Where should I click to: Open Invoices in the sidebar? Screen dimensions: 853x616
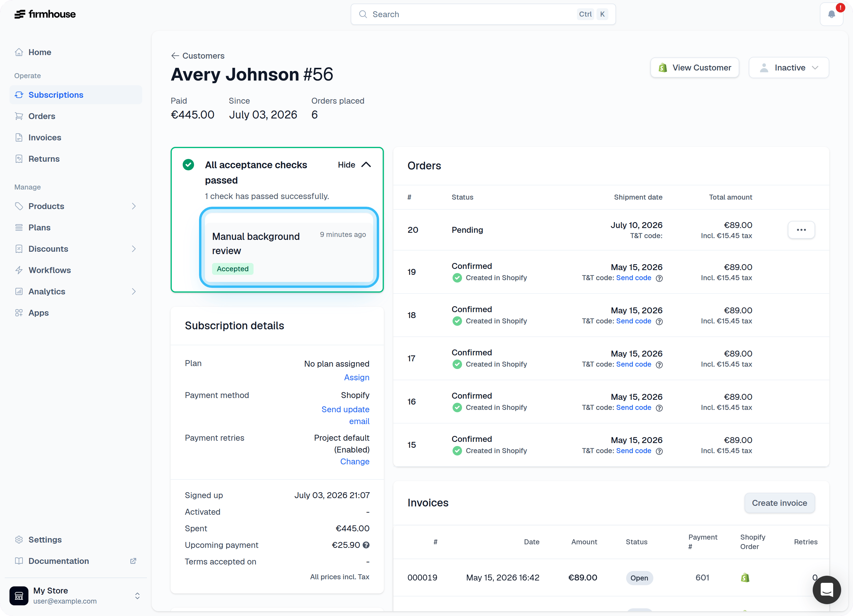point(76,138)
